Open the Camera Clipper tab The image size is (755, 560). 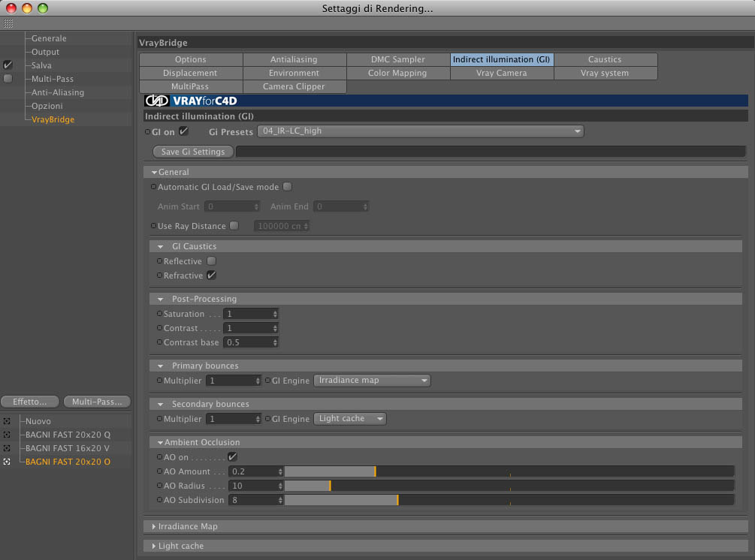[x=294, y=86]
